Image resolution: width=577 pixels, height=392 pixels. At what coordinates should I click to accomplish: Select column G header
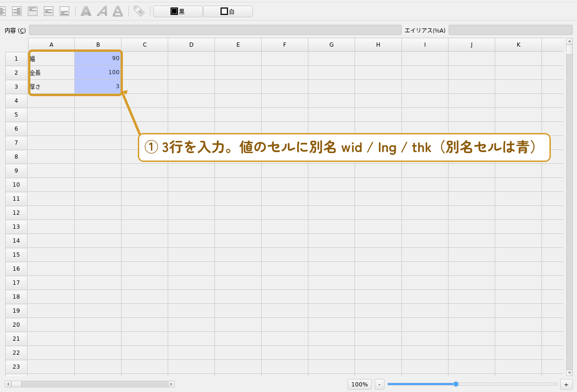tap(332, 45)
